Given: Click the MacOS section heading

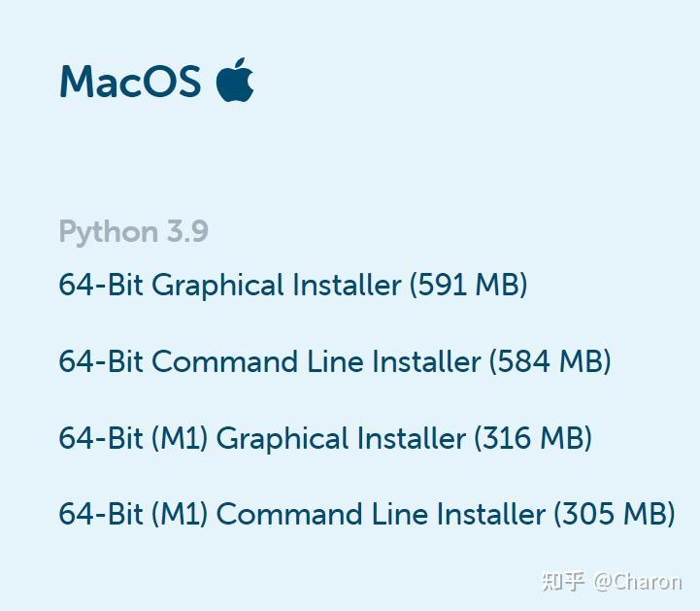Looking at the screenshot, I should coord(130,82).
